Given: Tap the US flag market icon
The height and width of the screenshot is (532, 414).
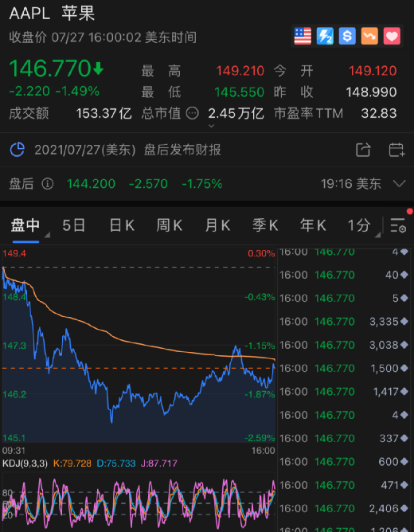Looking at the screenshot, I should click(x=303, y=36).
